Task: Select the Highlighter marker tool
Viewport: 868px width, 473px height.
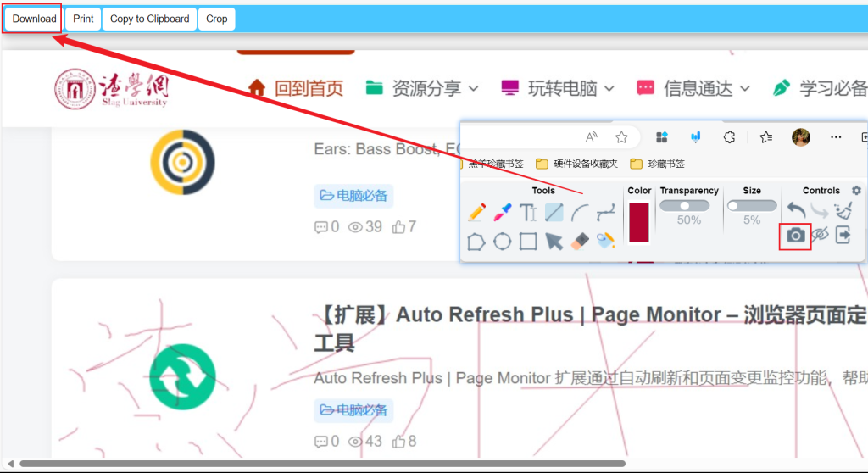Action: pyautogui.click(x=503, y=212)
